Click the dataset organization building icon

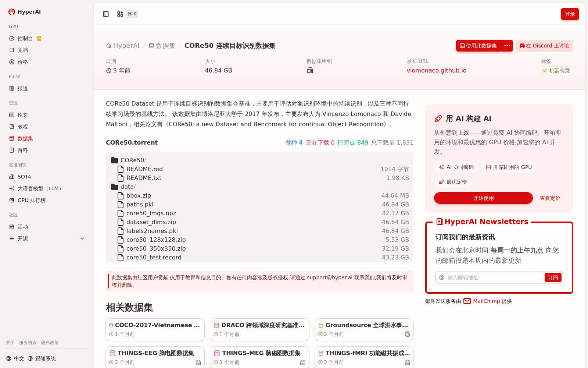coord(310,70)
